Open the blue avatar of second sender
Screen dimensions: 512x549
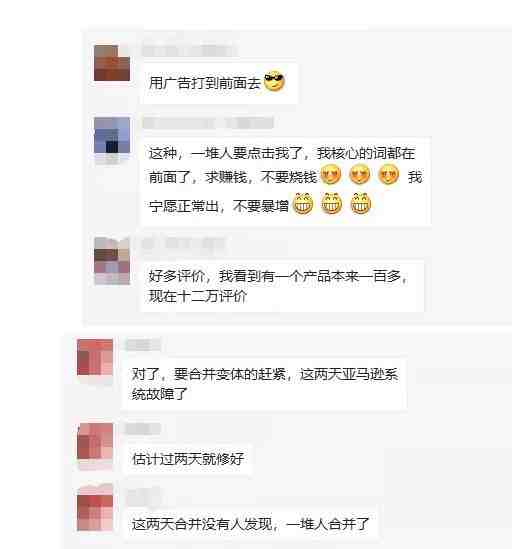tap(112, 135)
